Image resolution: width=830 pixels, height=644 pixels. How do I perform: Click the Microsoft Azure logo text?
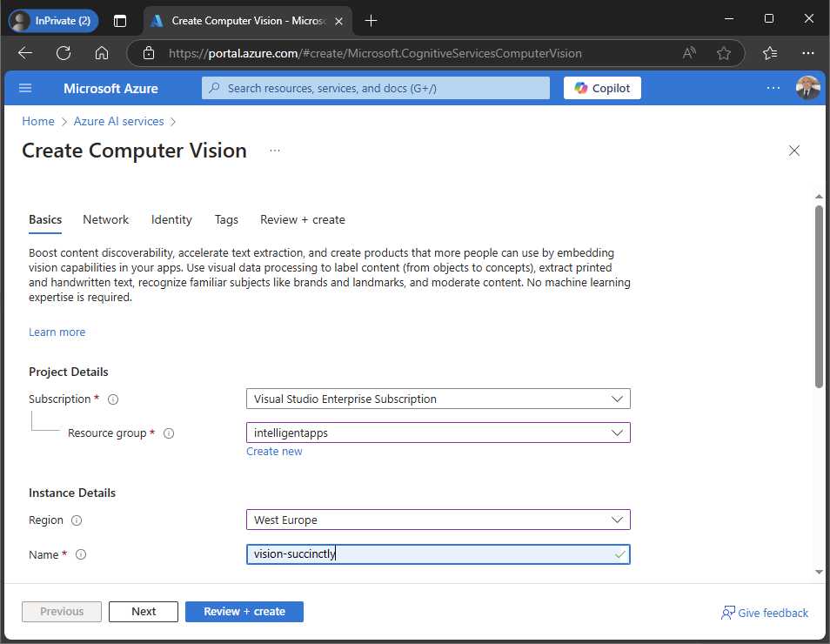110,89
